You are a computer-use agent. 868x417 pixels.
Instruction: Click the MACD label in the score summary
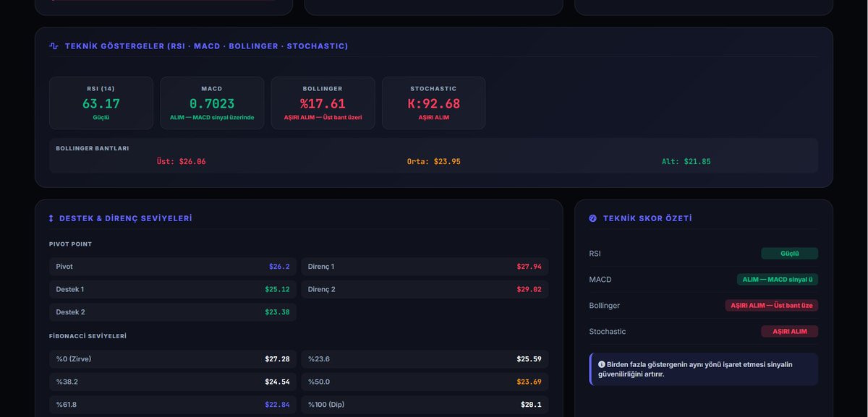point(600,280)
